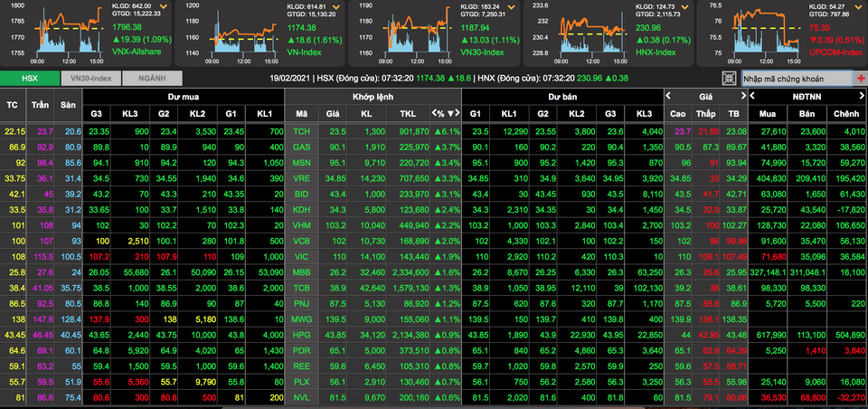
Task: Click the TC column header
Action: 12,105
